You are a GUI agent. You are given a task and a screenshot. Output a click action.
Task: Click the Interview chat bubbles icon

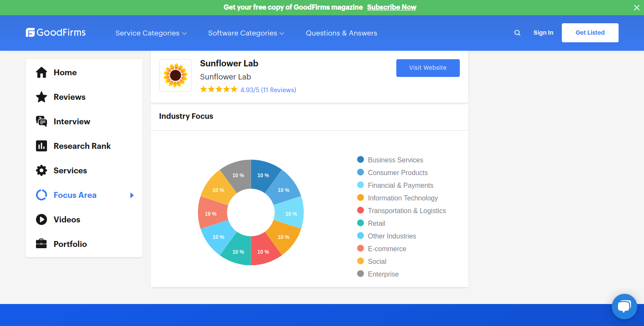pyautogui.click(x=41, y=121)
